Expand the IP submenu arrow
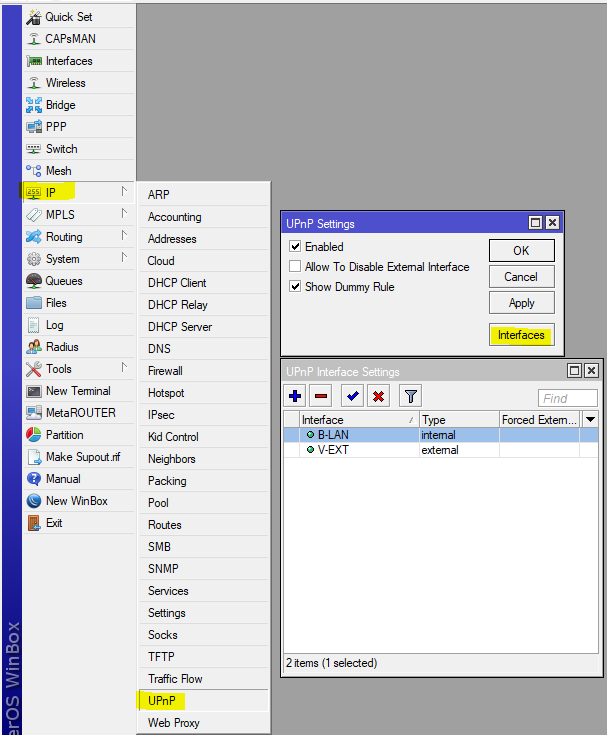The image size is (607, 735). pyautogui.click(x=124, y=191)
